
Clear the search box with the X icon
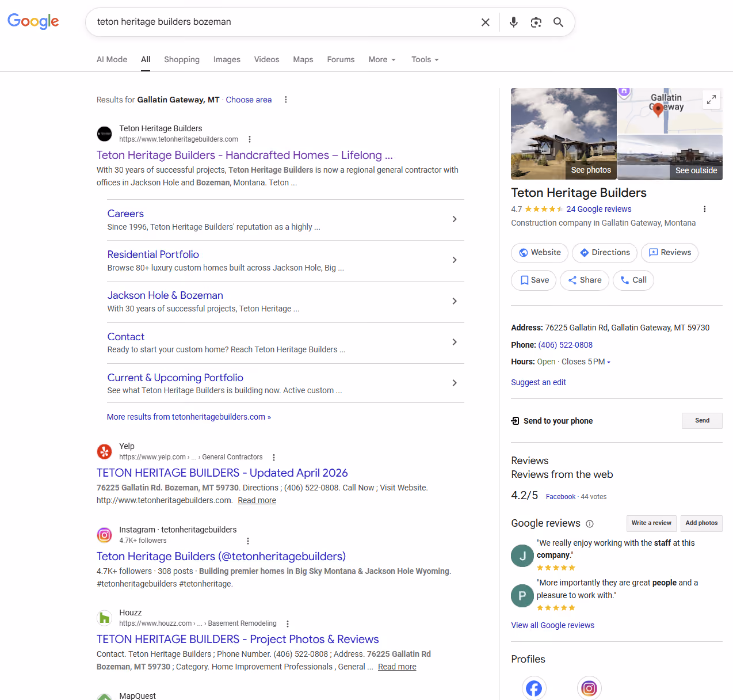tap(486, 22)
